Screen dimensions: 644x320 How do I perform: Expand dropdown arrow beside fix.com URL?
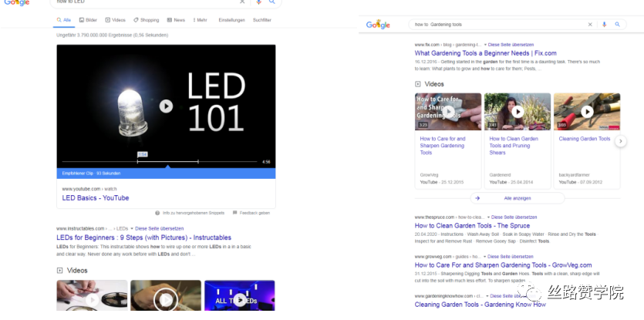click(x=485, y=45)
